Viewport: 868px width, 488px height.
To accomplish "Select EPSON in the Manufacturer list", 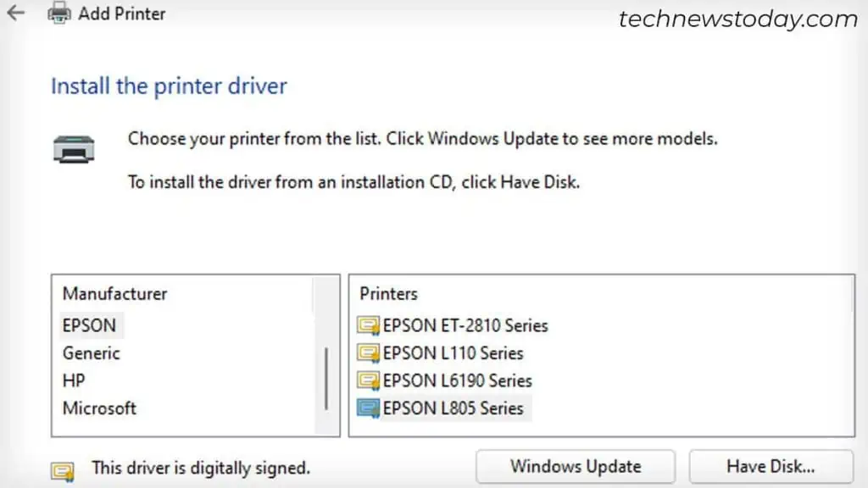I will 89,325.
